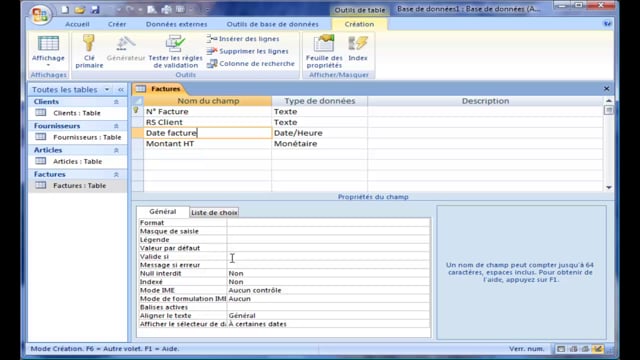Click the Colonne de recherche icon
This screenshot has width=640, height=360.
click(x=211, y=64)
